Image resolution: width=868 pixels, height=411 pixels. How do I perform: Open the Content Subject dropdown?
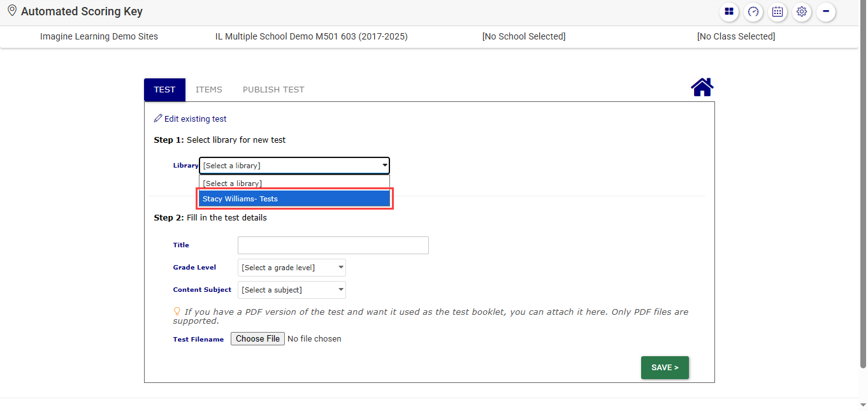[x=291, y=289]
